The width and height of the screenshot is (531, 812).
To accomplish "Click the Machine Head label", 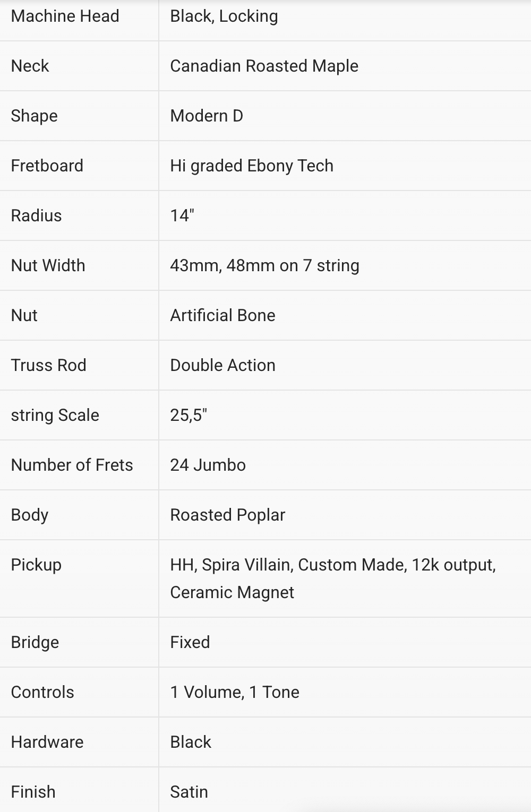I will pyautogui.click(x=65, y=16).
